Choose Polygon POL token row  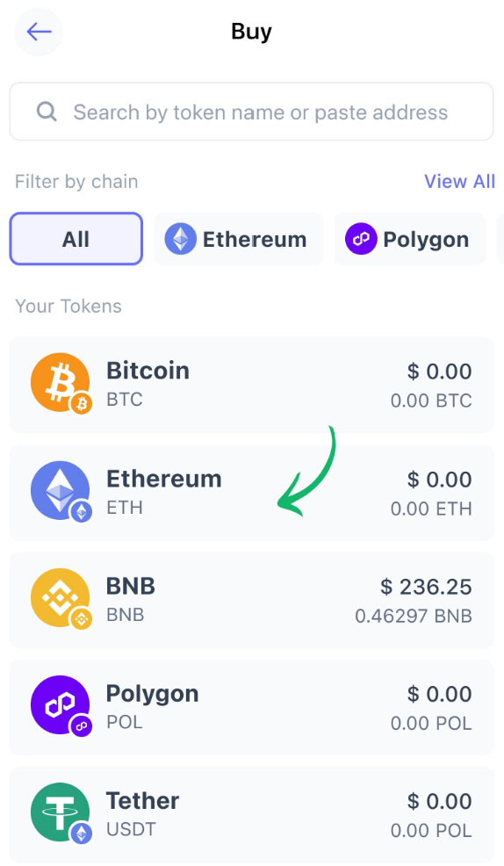pos(252,707)
